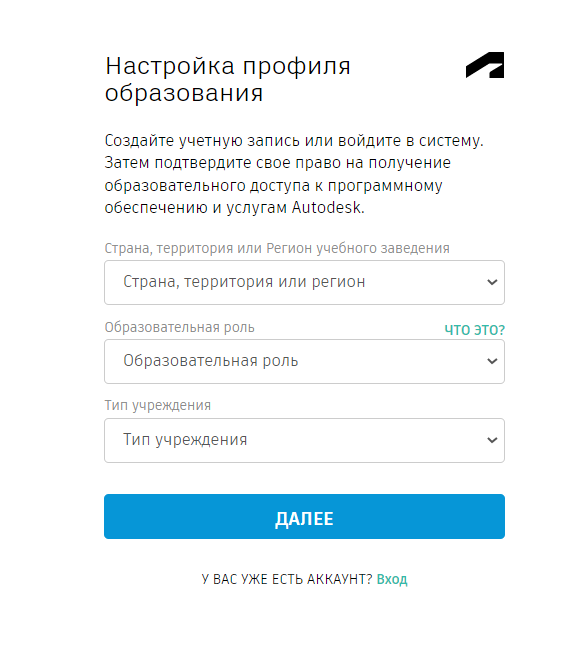
Task: Click the blue ДАЛЕЕ button
Action: (304, 516)
